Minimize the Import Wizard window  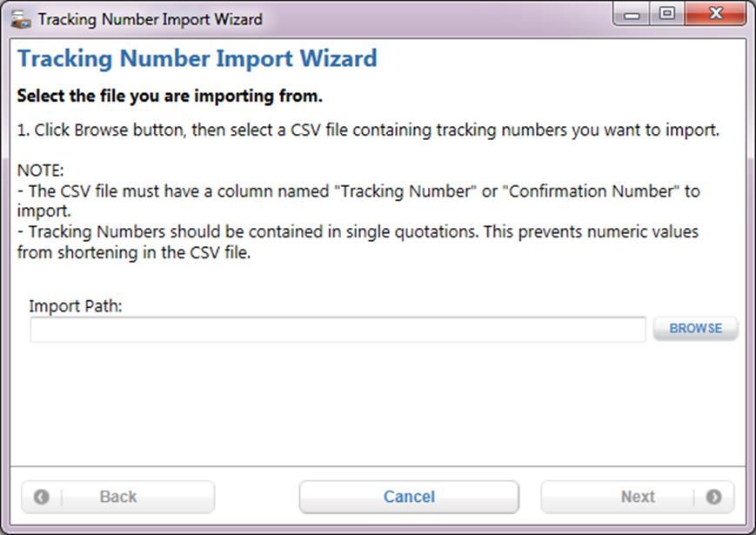coord(632,15)
